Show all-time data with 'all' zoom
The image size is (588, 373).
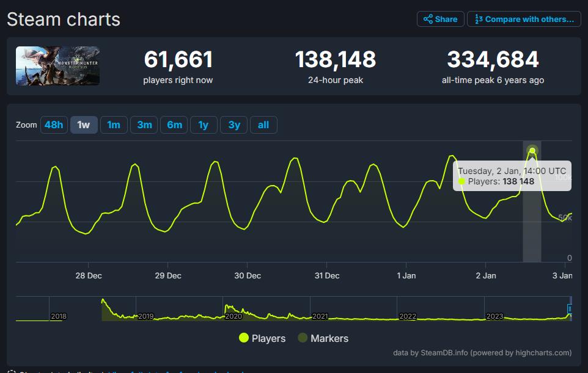click(263, 125)
